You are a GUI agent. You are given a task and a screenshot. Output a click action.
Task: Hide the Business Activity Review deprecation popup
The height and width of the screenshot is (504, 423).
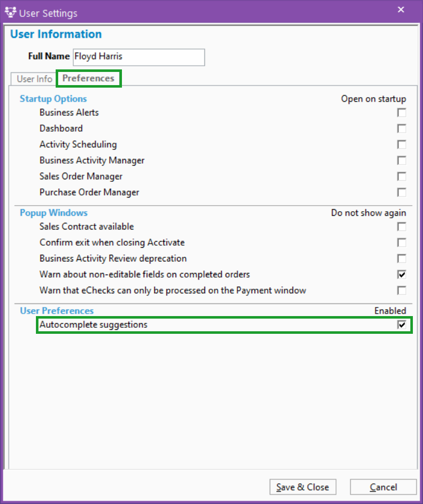click(401, 258)
